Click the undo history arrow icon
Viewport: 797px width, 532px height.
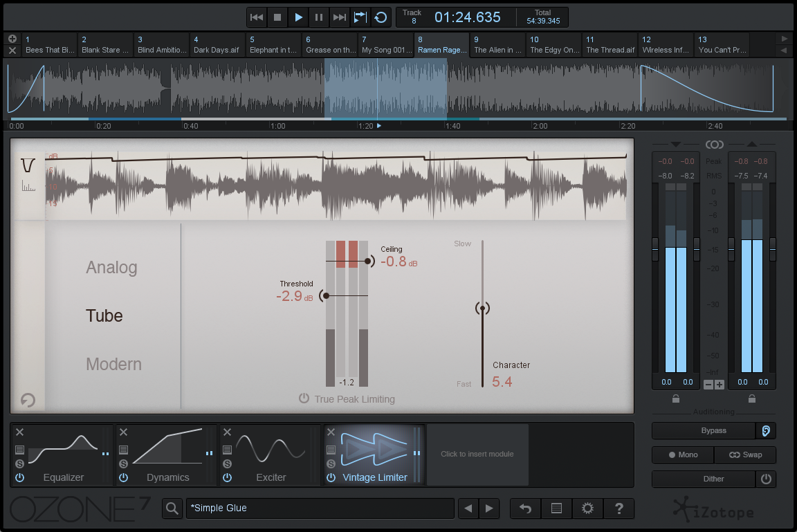[525, 508]
